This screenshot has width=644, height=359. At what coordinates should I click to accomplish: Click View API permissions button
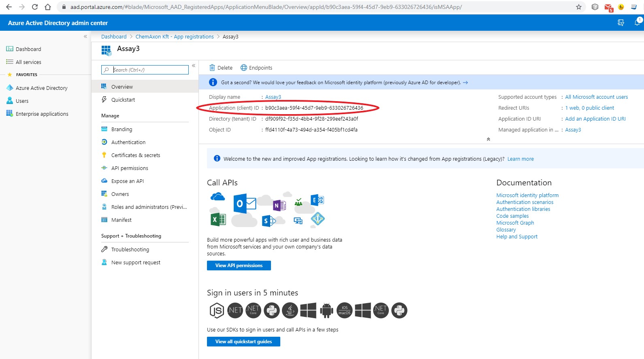point(239,266)
